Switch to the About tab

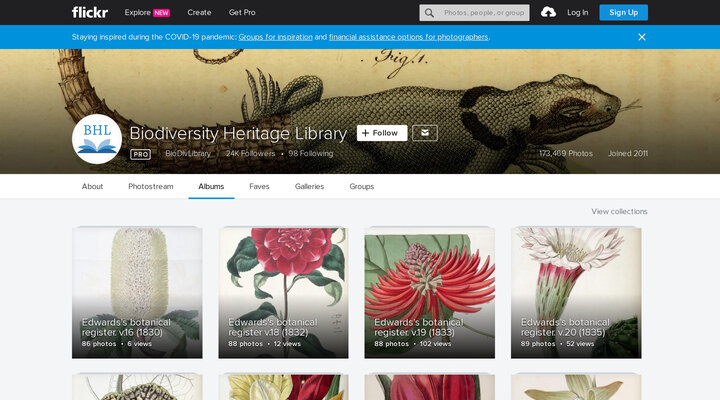pyautogui.click(x=92, y=186)
